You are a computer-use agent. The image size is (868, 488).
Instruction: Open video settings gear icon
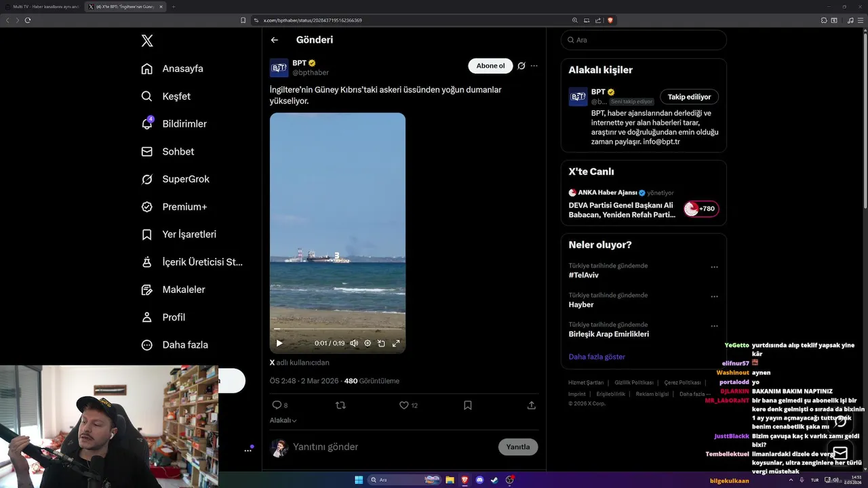pyautogui.click(x=368, y=343)
